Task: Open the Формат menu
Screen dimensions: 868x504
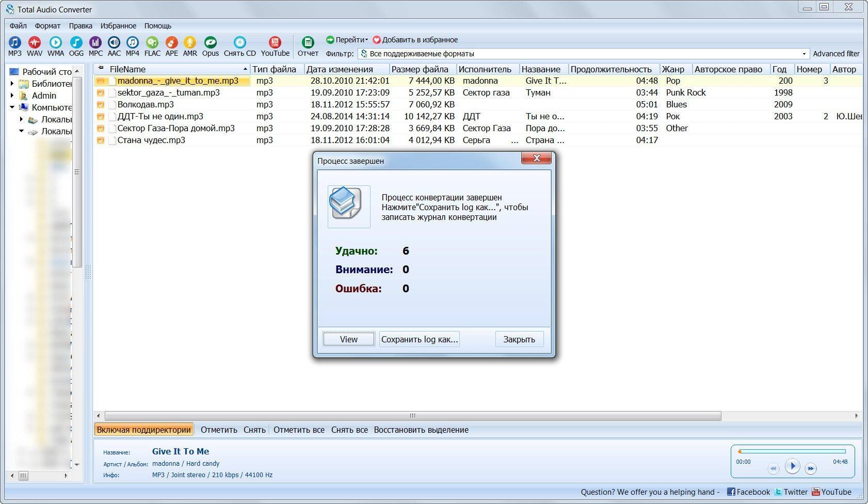Action: point(47,26)
